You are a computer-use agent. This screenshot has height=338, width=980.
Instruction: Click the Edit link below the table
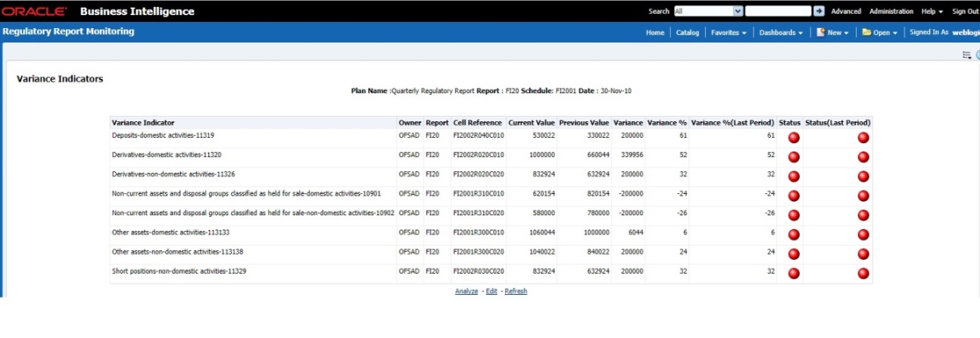[492, 291]
